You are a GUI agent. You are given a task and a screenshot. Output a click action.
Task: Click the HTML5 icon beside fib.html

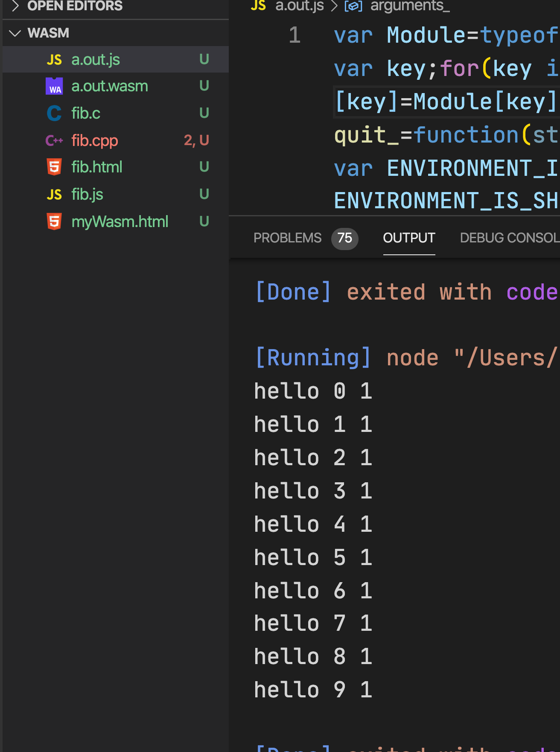point(54,167)
